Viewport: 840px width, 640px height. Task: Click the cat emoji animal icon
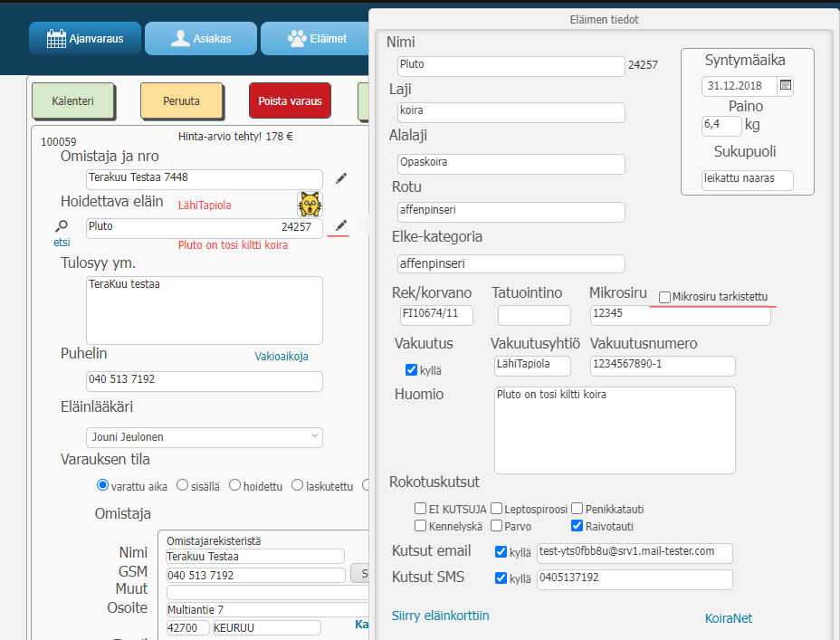pyautogui.click(x=310, y=204)
